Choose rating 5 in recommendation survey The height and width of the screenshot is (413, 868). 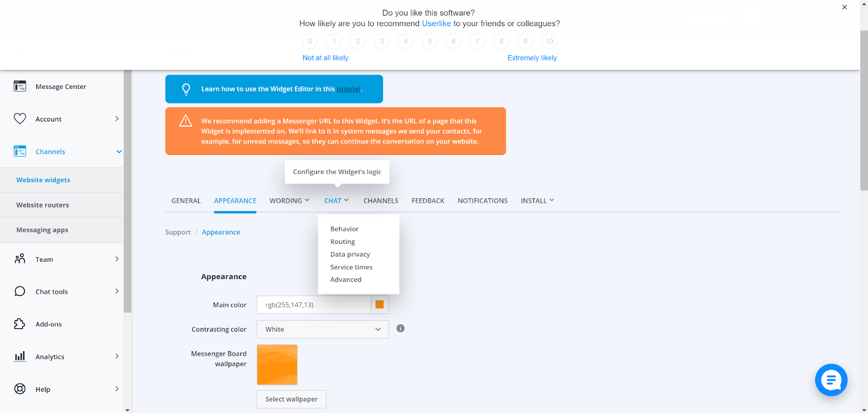click(430, 41)
